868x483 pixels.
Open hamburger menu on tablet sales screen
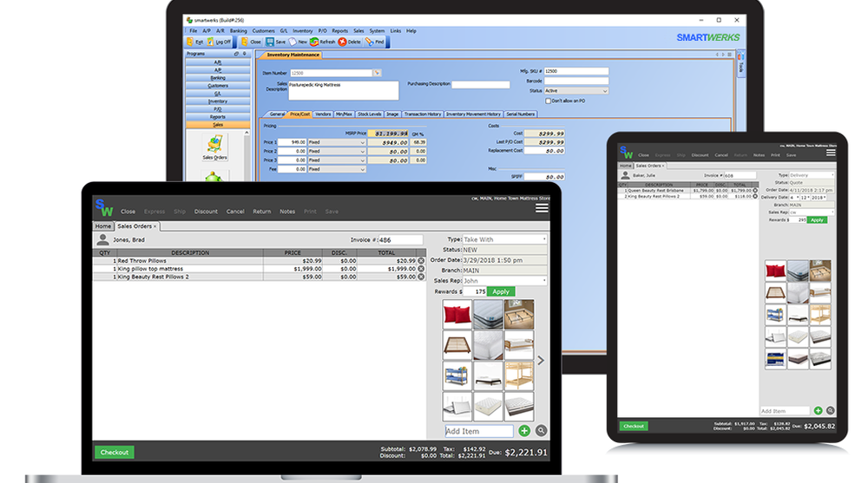831,153
